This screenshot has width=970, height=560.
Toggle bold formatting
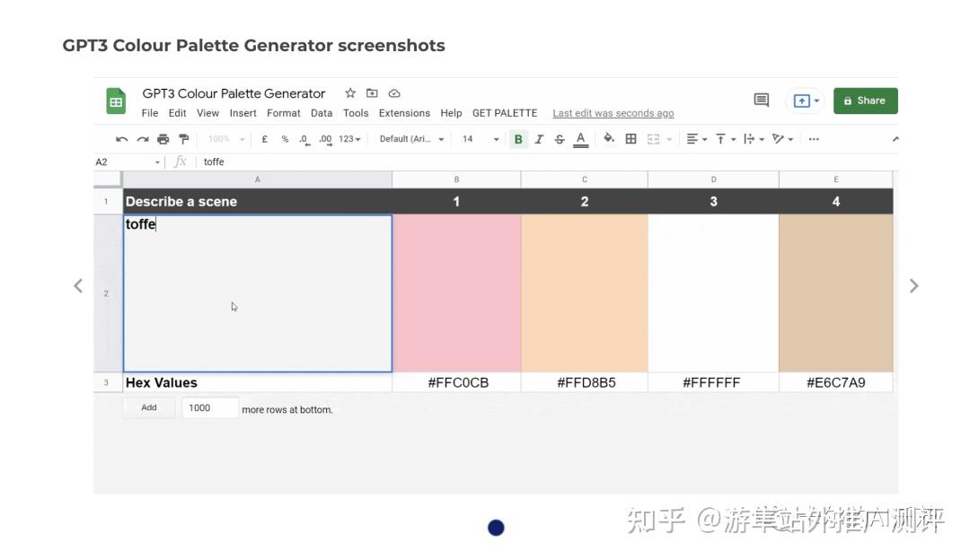pyautogui.click(x=518, y=138)
